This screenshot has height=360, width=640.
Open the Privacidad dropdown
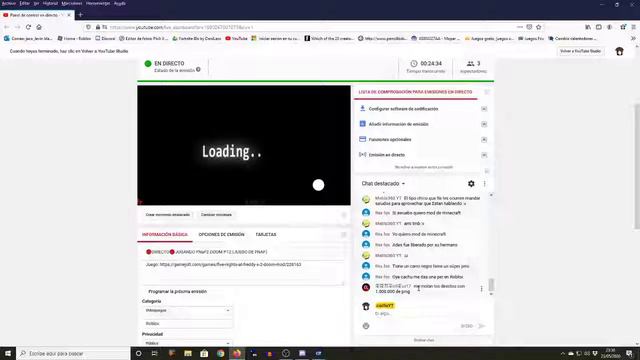coord(187,343)
